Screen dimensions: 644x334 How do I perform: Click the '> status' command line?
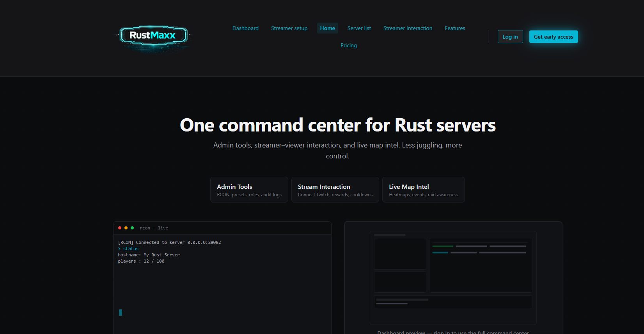coord(128,249)
